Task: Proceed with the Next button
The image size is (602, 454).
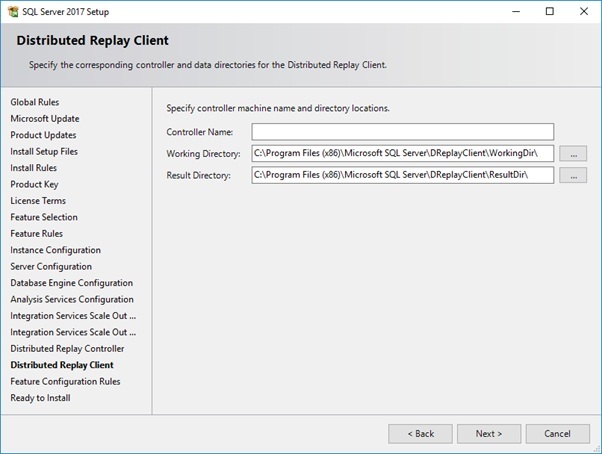Action: click(489, 434)
